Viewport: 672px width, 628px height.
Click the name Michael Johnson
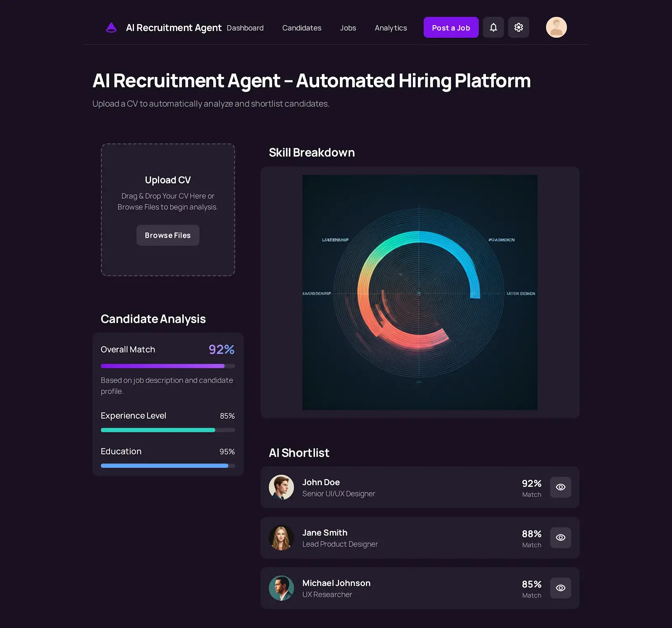[x=336, y=583]
